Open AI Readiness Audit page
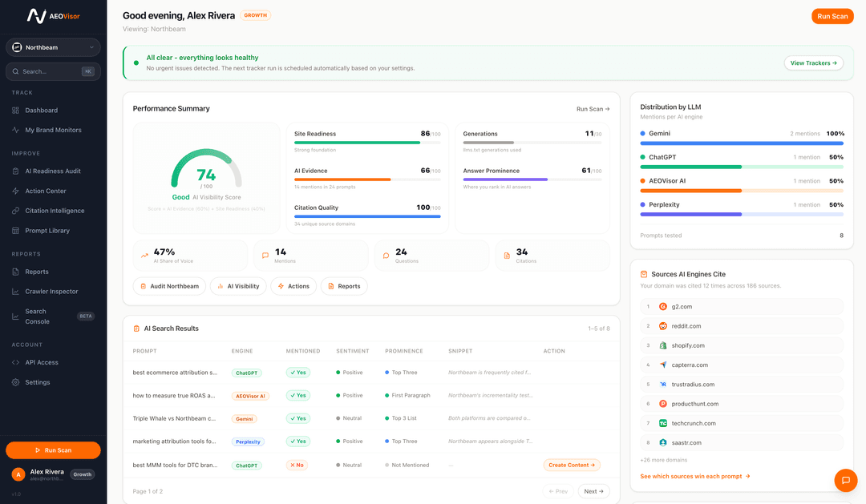The image size is (866, 504). (53, 171)
